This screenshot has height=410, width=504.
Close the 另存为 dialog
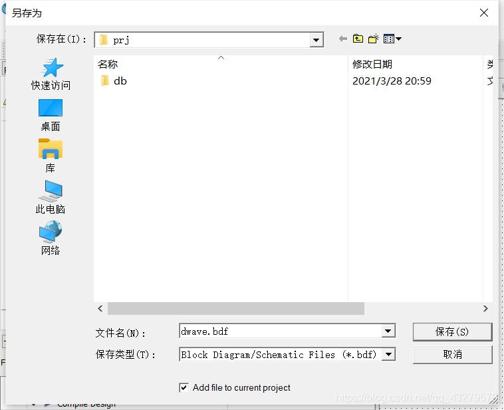click(484, 13)
